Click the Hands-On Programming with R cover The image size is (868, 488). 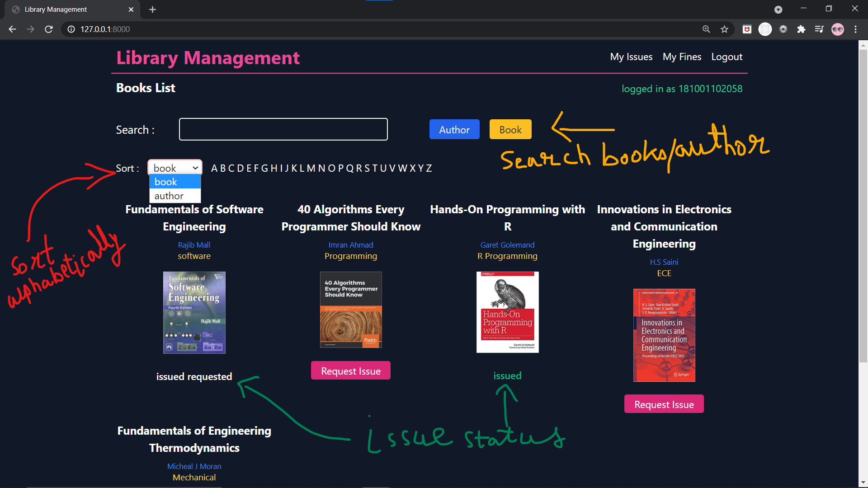point(507,312)
